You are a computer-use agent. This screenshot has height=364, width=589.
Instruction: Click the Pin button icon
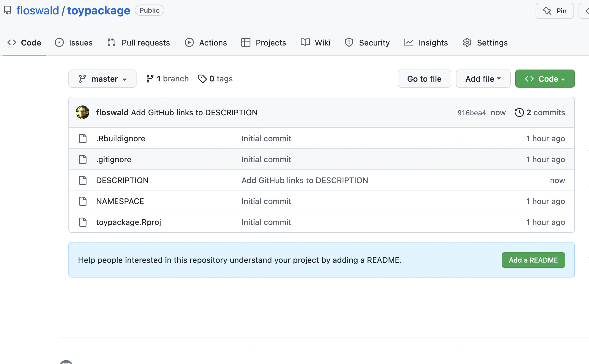(x=547, y=11)
